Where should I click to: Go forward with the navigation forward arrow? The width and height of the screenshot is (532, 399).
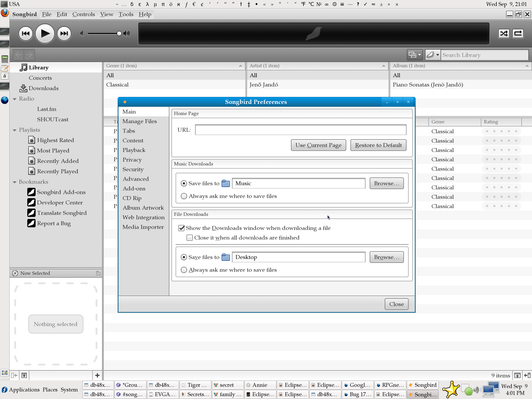29,55
